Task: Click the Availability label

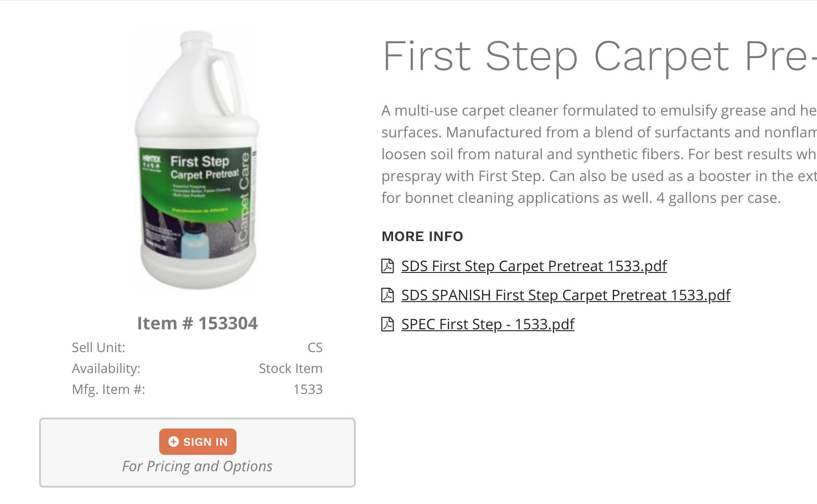Action: [106, 368]
